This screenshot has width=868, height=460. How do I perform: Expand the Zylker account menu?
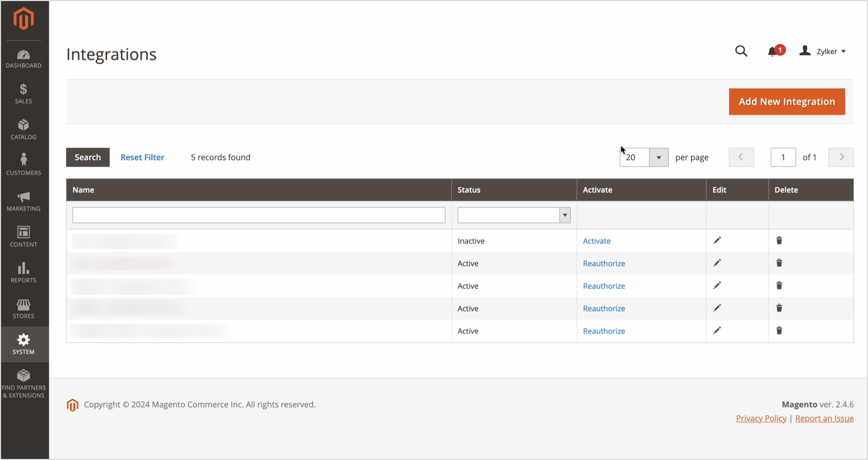click(x=823, y=51)
